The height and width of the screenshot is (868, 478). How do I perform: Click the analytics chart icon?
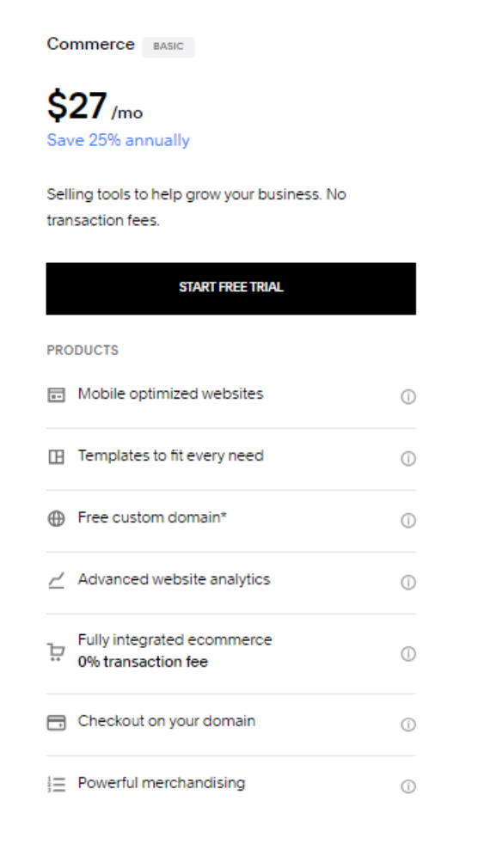(x=56, y=580)
